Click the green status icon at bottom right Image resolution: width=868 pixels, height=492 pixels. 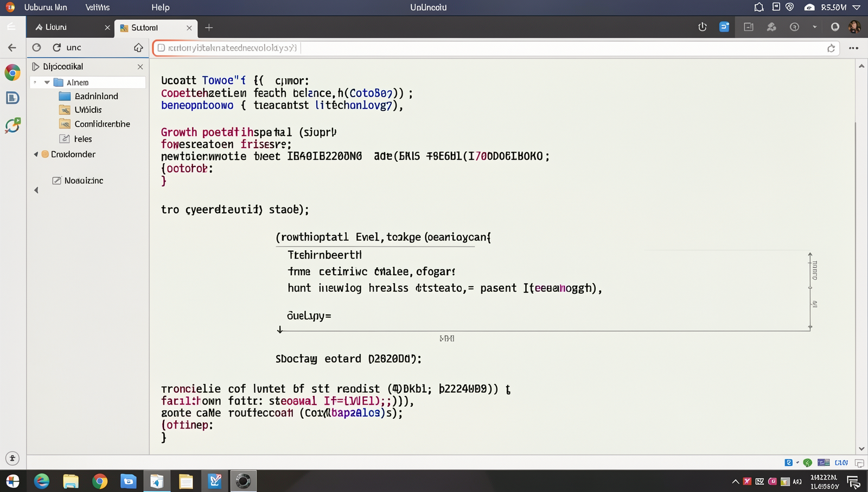pyautogui.click(x=808, y=463)
